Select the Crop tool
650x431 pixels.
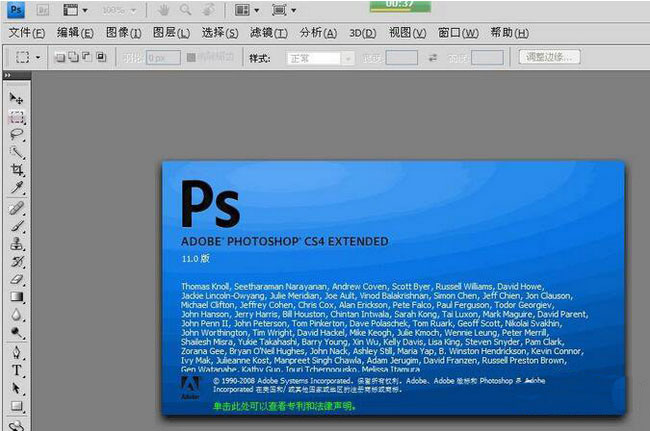(x=17, y=170)
